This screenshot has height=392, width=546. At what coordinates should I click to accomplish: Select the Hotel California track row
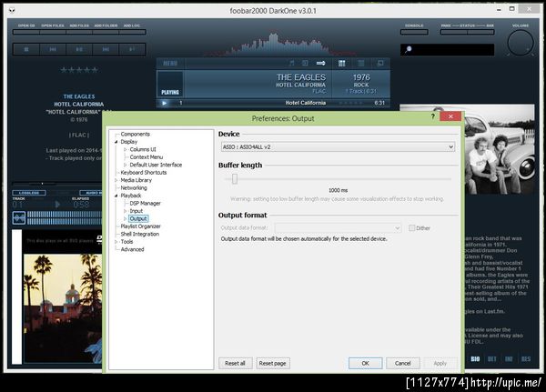[x=273, y=103]
